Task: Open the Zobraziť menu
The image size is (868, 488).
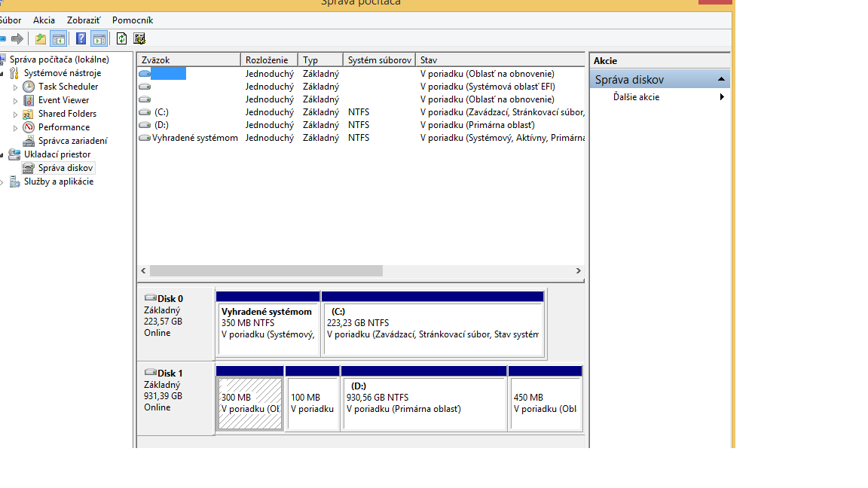Action: point(84,20)
